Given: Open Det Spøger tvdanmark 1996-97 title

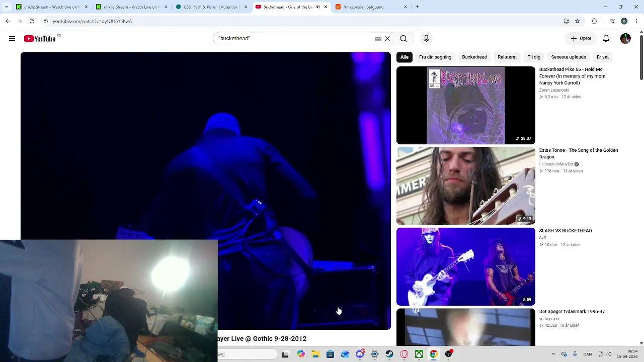Looking at the screenshot, I should click(x=572, y=312).
